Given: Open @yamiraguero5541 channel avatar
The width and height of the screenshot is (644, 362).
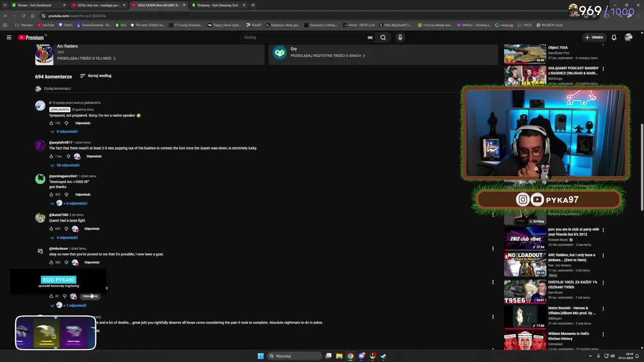Looking at the screenshot, I should coord(40,179).
